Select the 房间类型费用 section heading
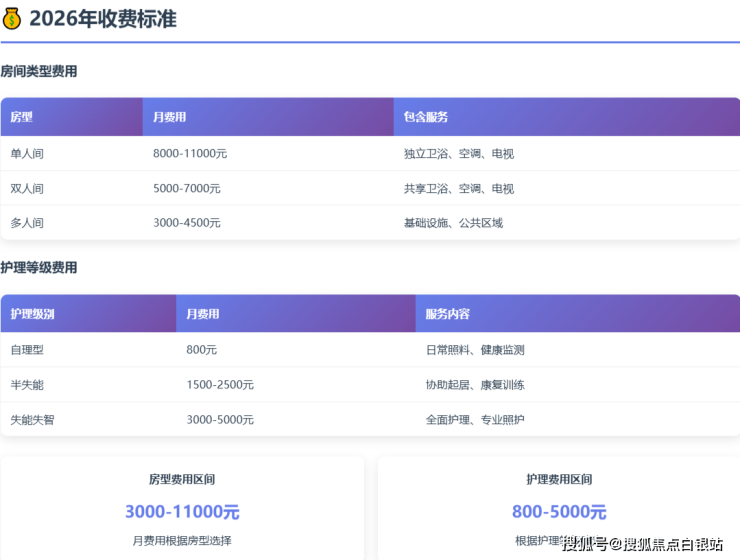Viewport: 740px width, 560px height. [x=39, y=72]
